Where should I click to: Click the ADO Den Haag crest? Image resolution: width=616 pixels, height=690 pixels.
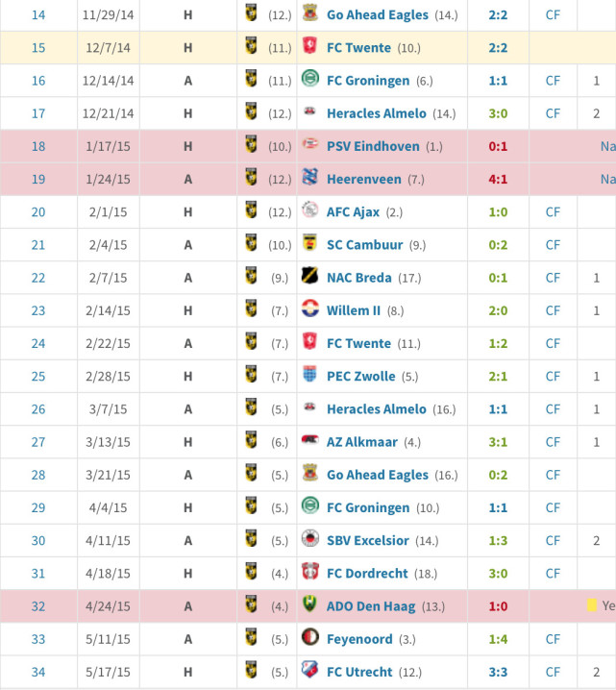(309, 606)
